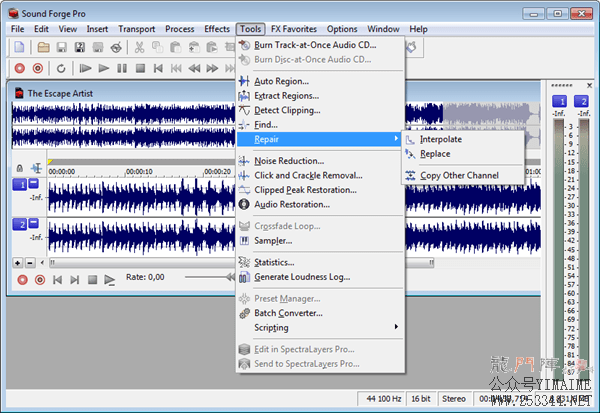Click the 44 100 Hz status field

tap(383, 399)
